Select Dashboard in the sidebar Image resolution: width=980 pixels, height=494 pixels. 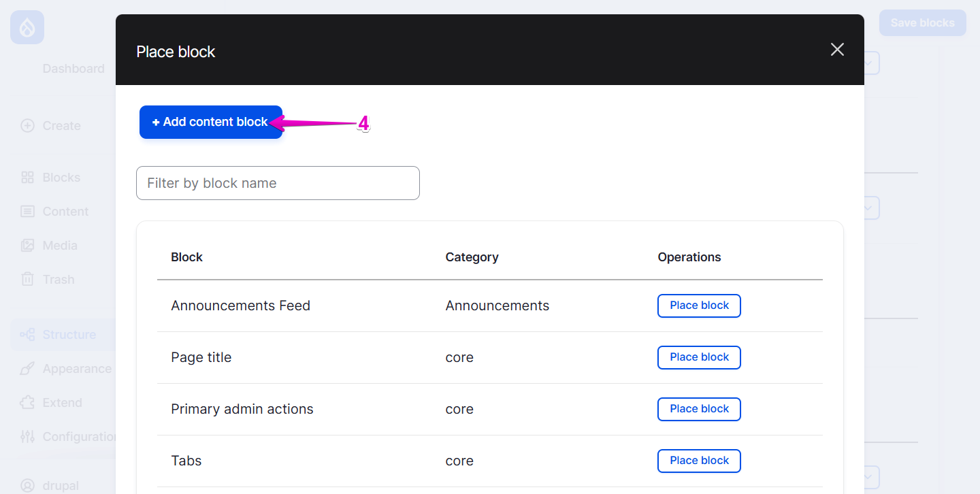pos(73,68)
